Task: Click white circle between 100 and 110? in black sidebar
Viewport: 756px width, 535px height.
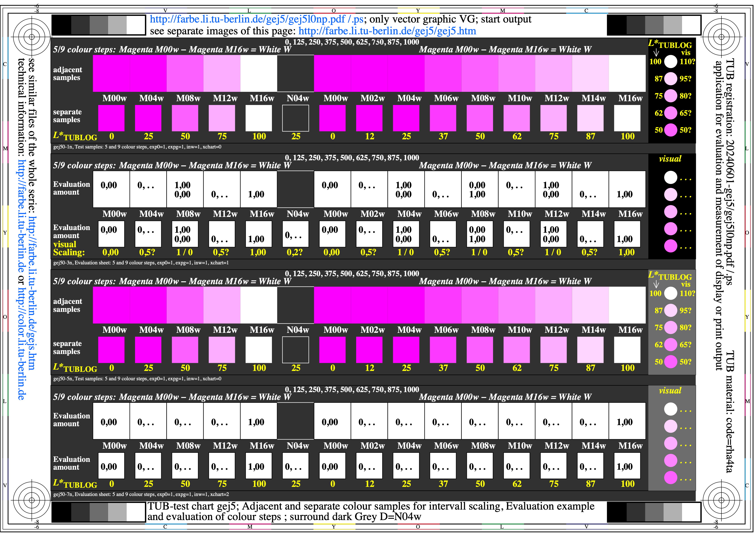Action: [671, 62]
